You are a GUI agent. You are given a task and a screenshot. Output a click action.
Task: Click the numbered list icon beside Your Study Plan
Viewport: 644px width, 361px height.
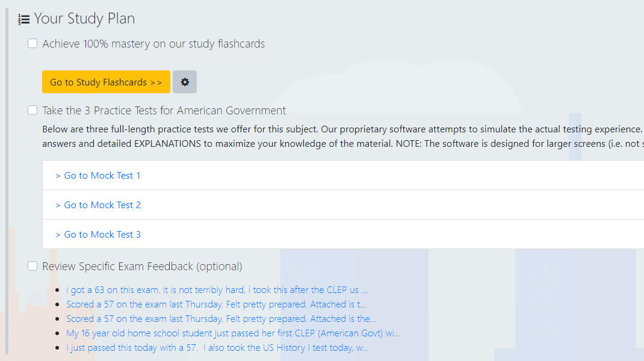[24, 19]
